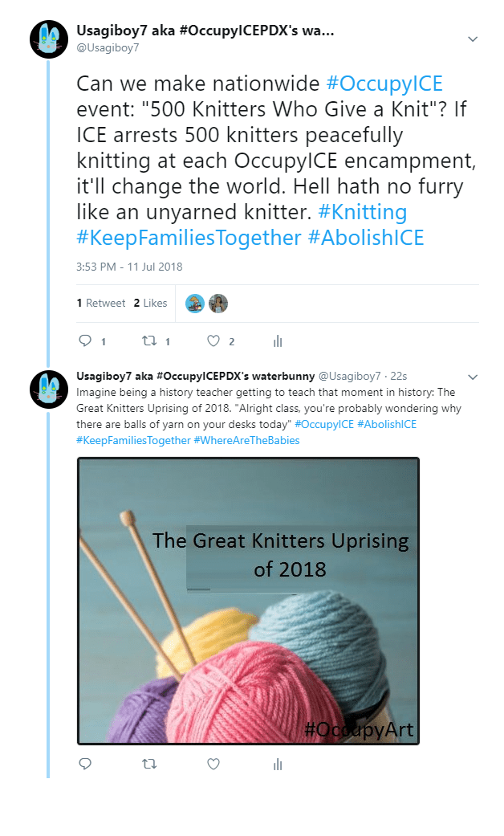Open Usagiboy7 bunny avatar on main tweet
This screenshot has height=836, width=504.
click(x=48, y=39)
